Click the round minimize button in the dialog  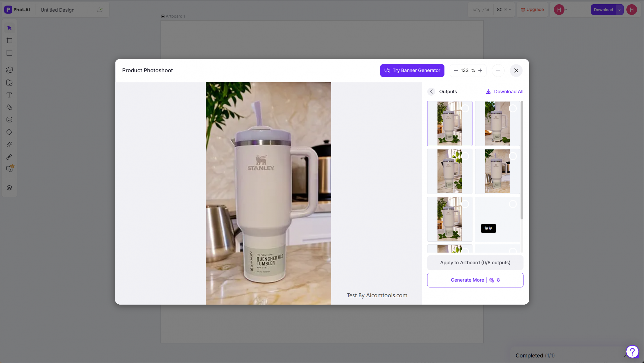pyautogui.click(x=498, y=70)
